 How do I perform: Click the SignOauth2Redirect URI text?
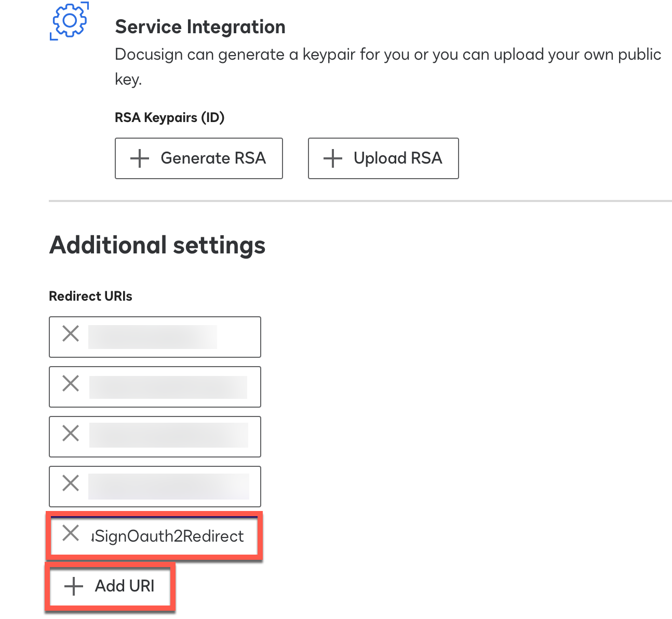[x=168, y=536]
